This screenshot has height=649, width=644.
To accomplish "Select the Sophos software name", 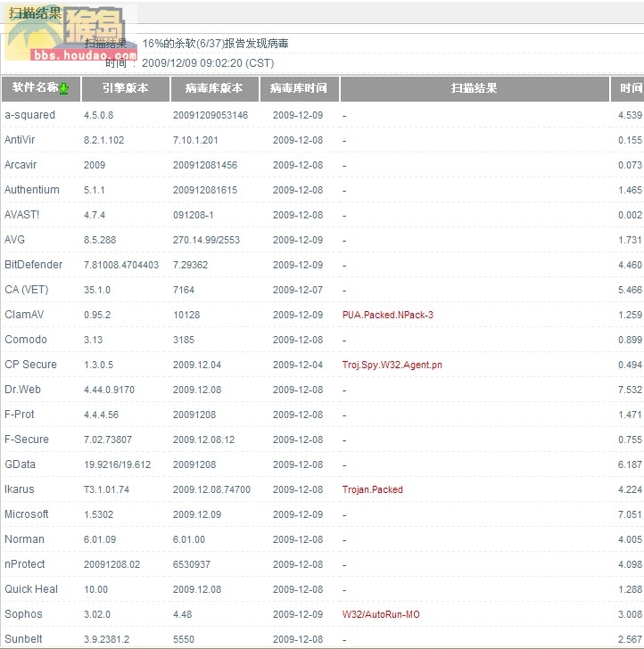I will click(23, 614).
